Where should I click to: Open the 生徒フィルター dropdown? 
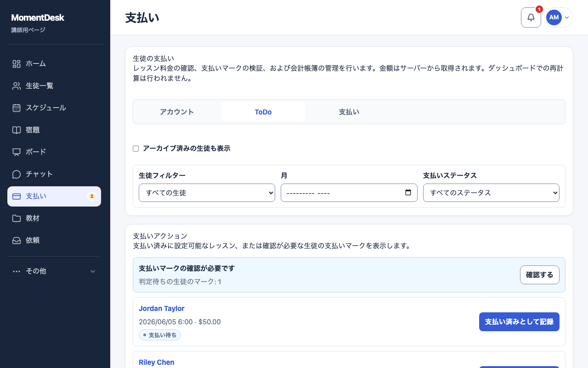[207, 193]
